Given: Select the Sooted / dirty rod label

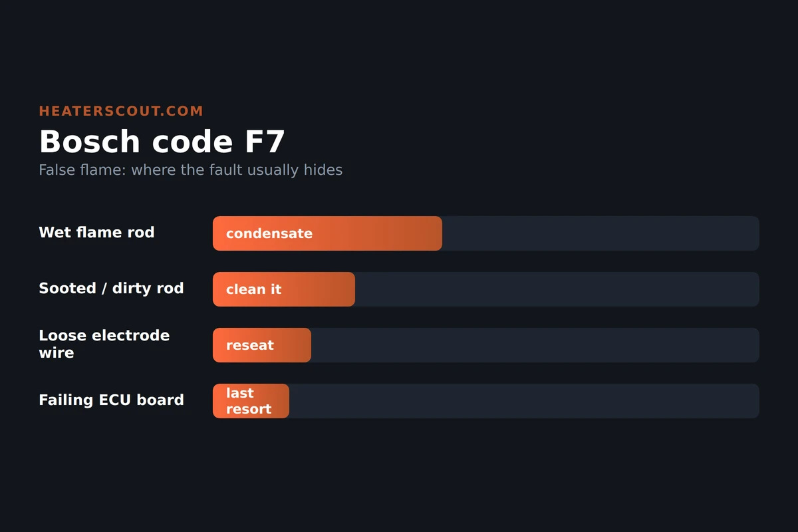Looking at the screenshot, I should pyautogui.click(x=111, y=289).
